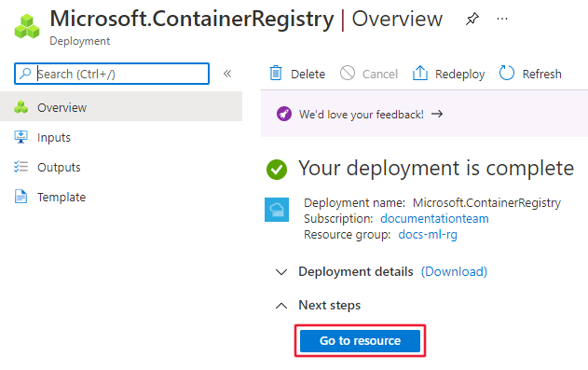Image resolution: width=588 pixels, height=370 pixels.
Task: Click the magnifier icon in search box
Action: tap(25, 74)
